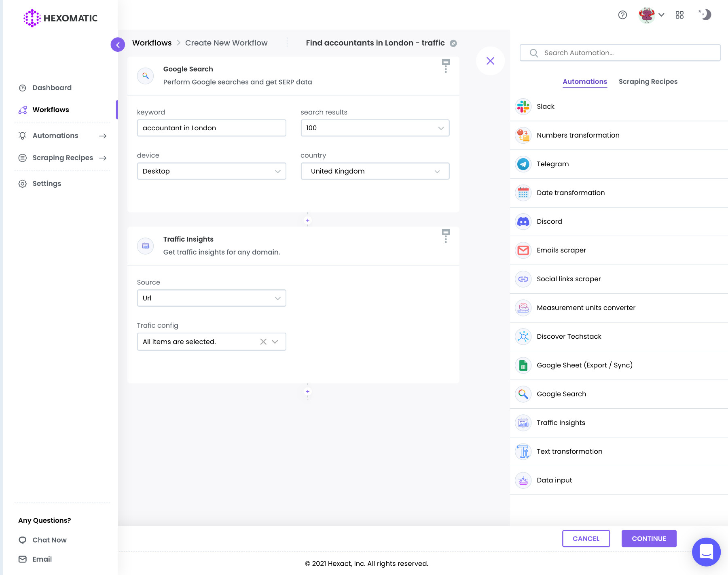Click Create New Workflow breadcrumb text
Viewport: 728px width, 575px height.
(x=226, y=43)
